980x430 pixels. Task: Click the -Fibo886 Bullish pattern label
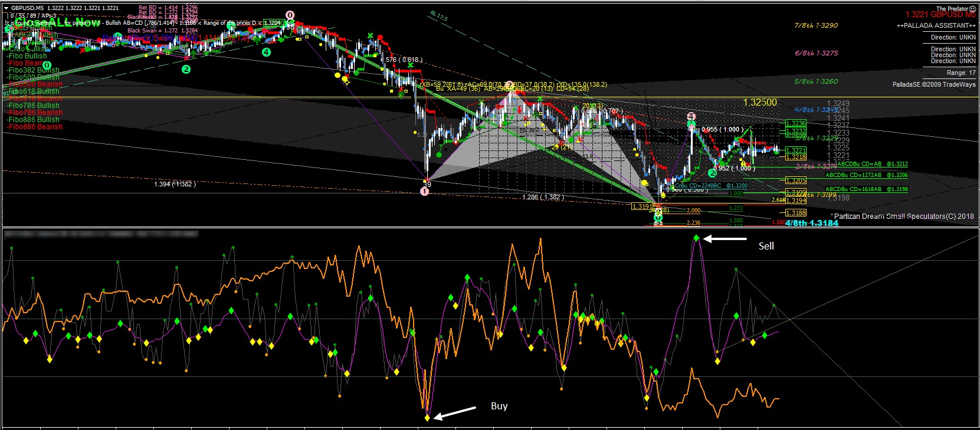(33, 120)
